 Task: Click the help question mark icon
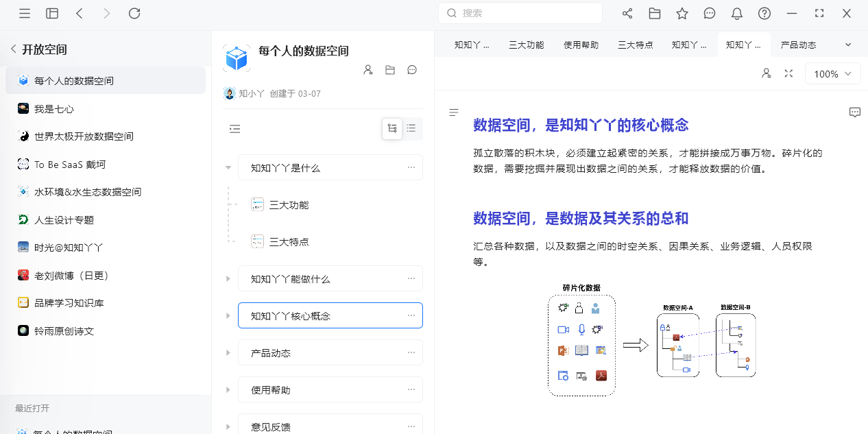pyautogui.click(x=764, y=14)
